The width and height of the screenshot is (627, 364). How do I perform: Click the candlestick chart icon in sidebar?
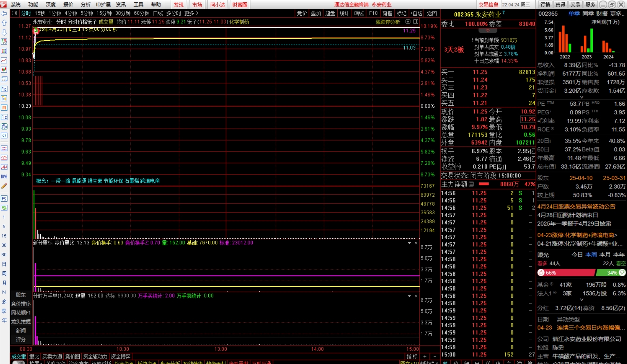coord(4,70)
